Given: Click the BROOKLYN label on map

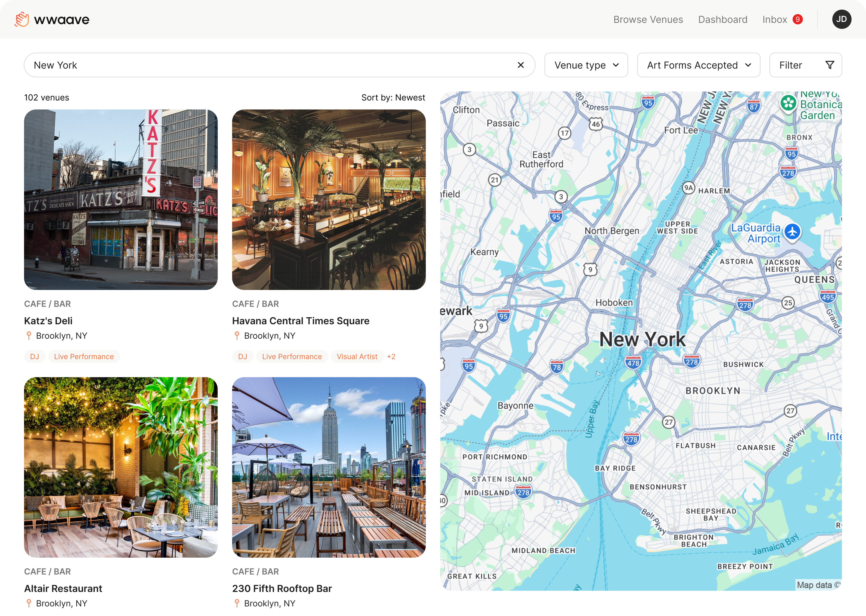Looking at the screenshot, I should 713,391.
